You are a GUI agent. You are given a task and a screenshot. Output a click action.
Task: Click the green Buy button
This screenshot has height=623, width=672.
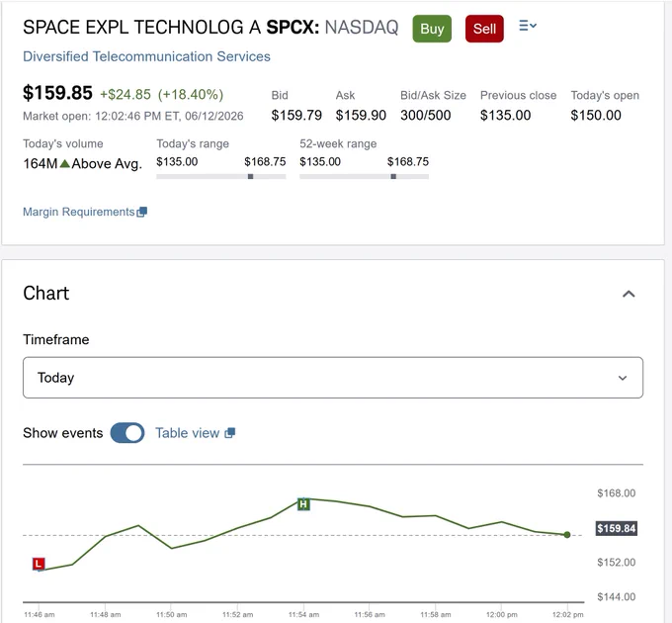(x=432, y=29)
